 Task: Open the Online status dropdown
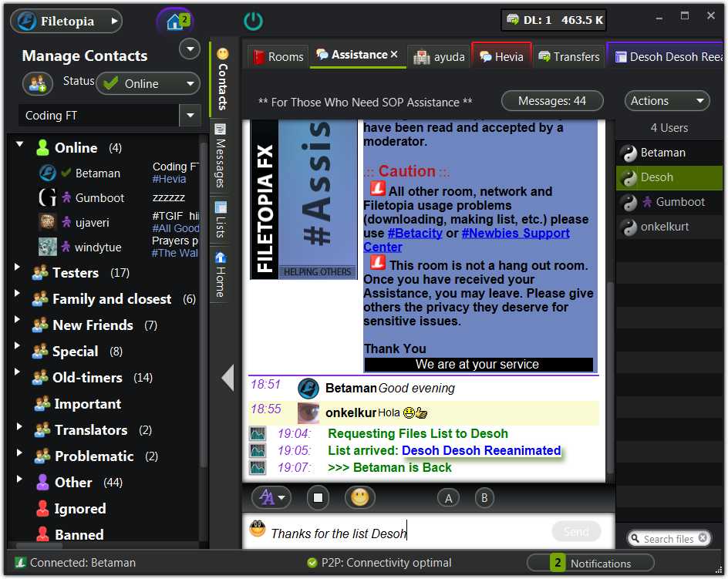[x=148, y=83]
